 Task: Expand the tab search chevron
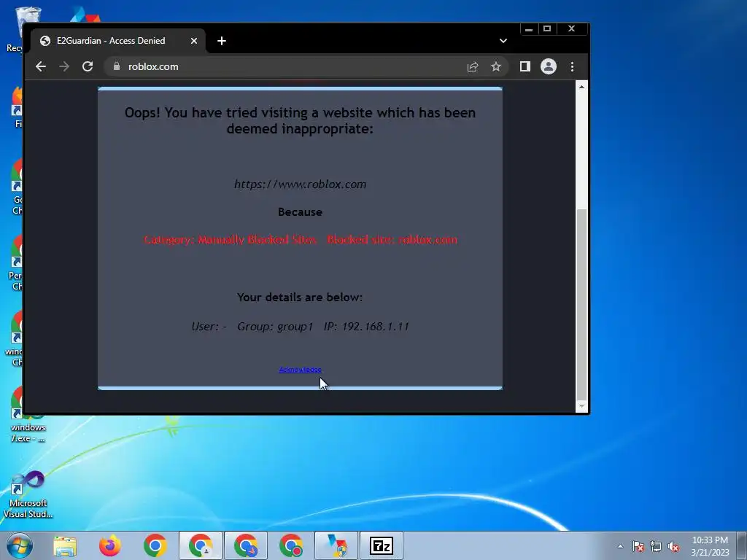click(503, 41)
